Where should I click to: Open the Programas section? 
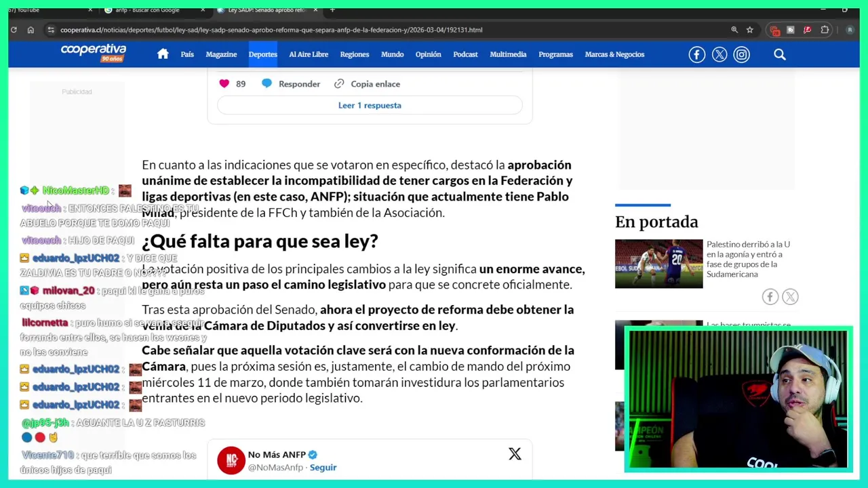point(555,54)
